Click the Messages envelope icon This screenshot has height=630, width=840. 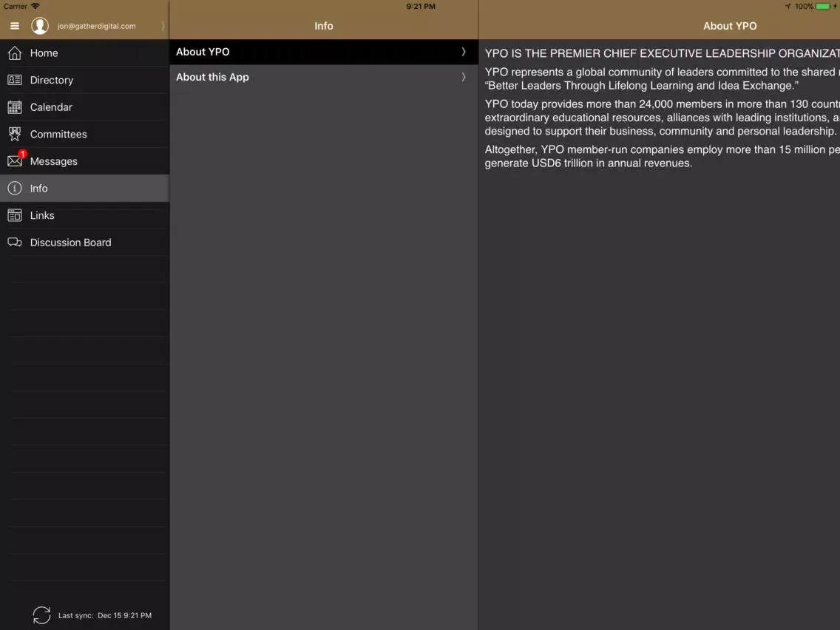(x=15, y=161)
